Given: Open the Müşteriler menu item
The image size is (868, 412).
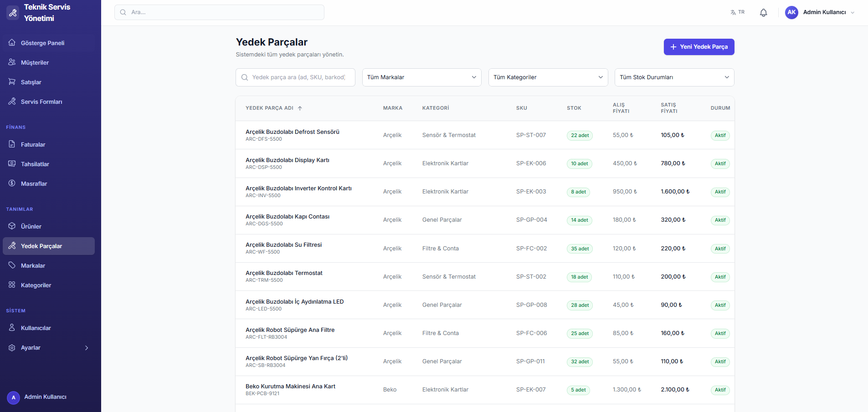Looking at the screenshot, I should (x=35, y=62).
